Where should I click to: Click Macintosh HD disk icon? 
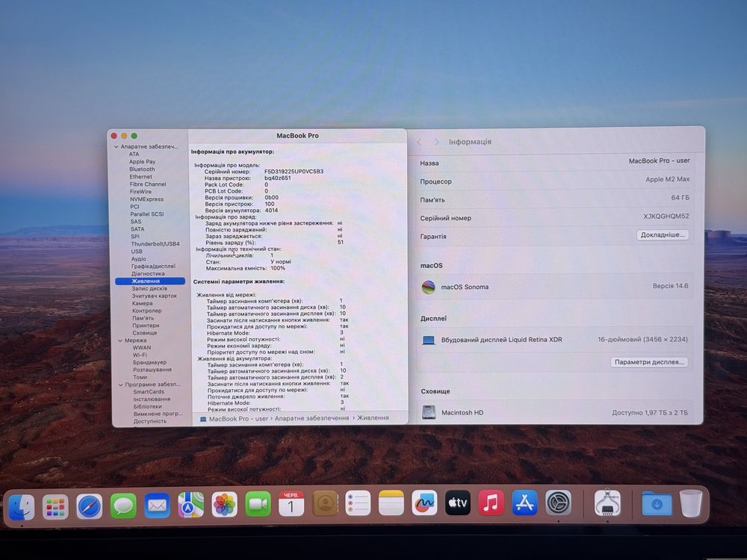pos(429,412)
